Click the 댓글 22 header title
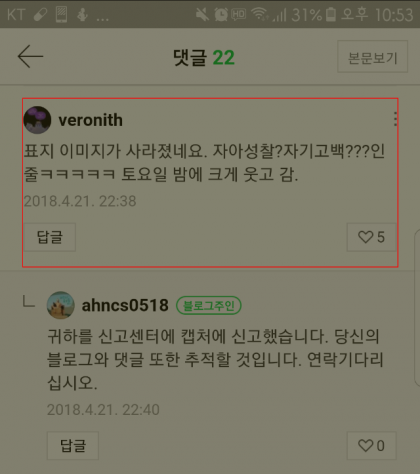This screenshot has width=420, height=474. pos(204,57)
